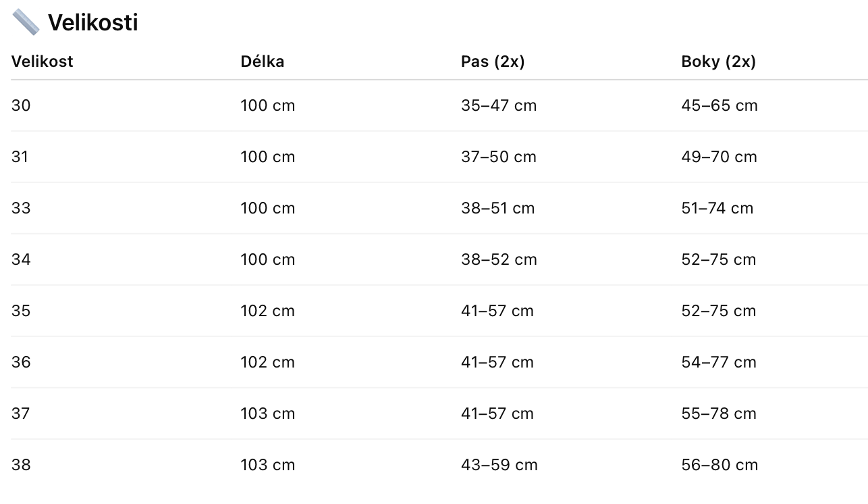Image resolution: width=868 pixels, height=504 pixels.
Task: Click size 30 in the Velikost column
Action: pyautogui.click(x=21, y=105)
